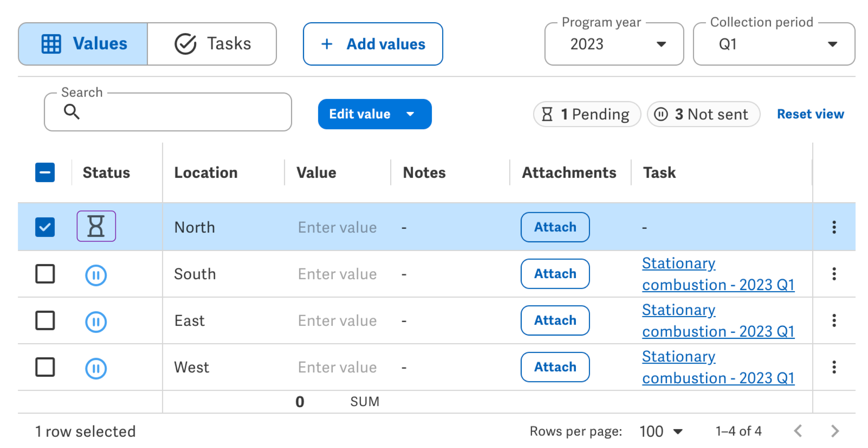The image size is (868, 448).
Task: Click the hourglass pending status icon for North
Action: [x=96, y=226]
